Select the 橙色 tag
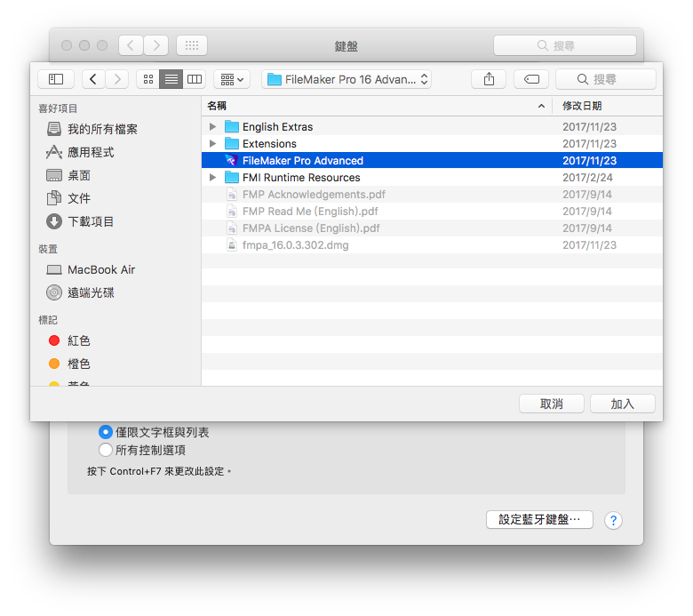Image resolution: width=693 pixels, height=616 pixels. click(x=69, y=364)
